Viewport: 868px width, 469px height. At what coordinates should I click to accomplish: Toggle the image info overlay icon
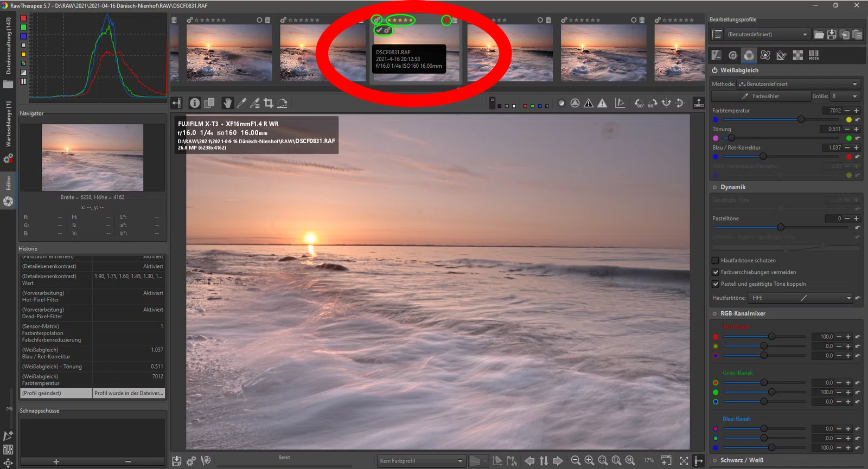195,103
